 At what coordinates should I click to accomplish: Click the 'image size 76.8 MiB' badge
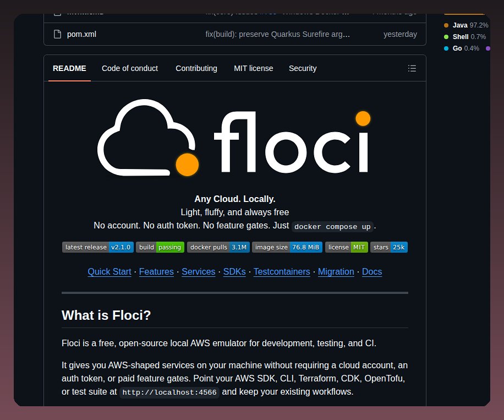287,247
